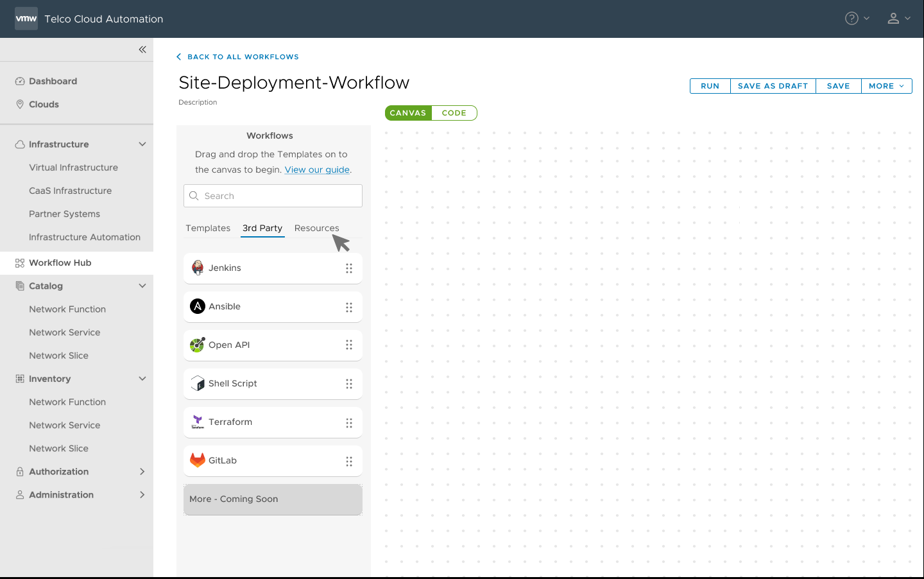Image resolution: width=924 pixels, height=579 pixels.
Task: Open Network Function under Inventory
Action: click(67, 402)
